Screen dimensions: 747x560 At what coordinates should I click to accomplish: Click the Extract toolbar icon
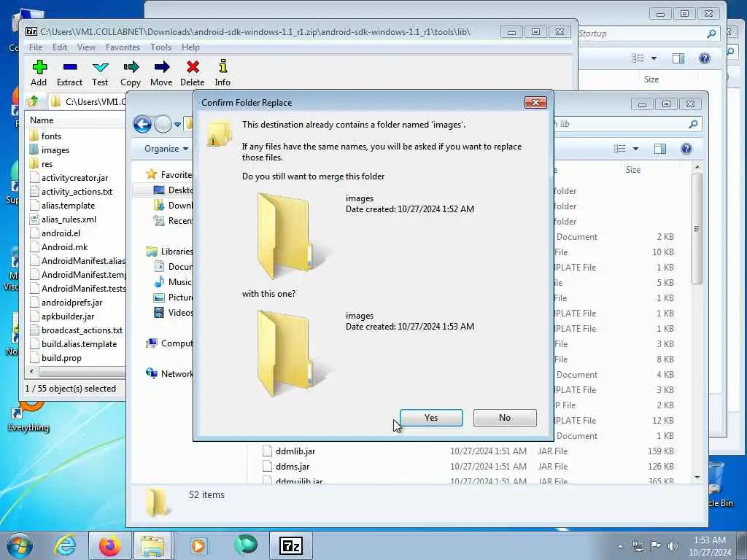69,72
